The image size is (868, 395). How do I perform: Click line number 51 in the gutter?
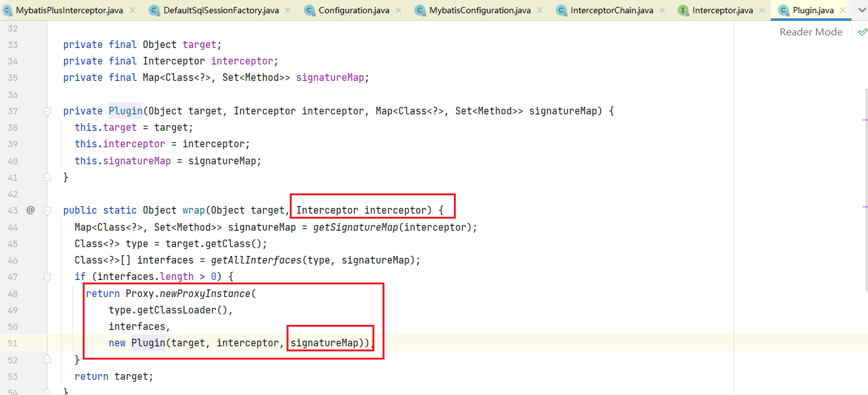[x=13, y=343]
